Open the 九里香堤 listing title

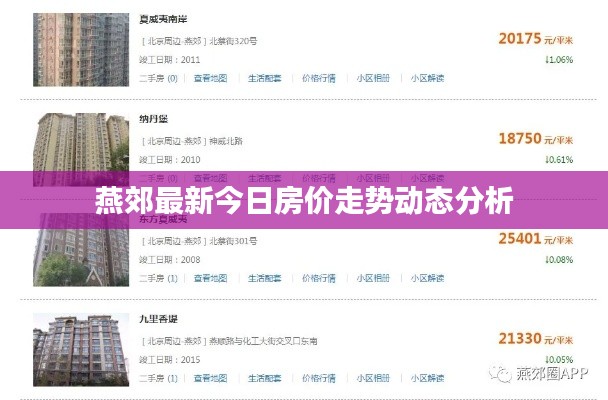point(158,319)
